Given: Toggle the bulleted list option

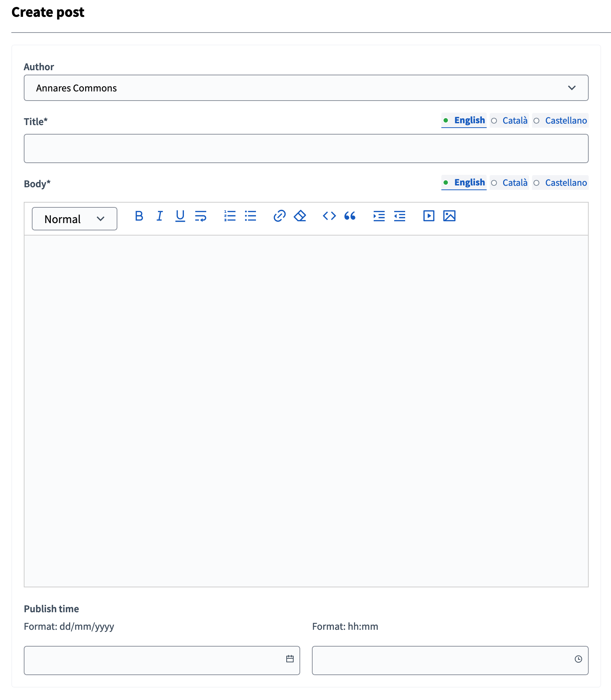Looking at the screenshot, I should [250, 216].
